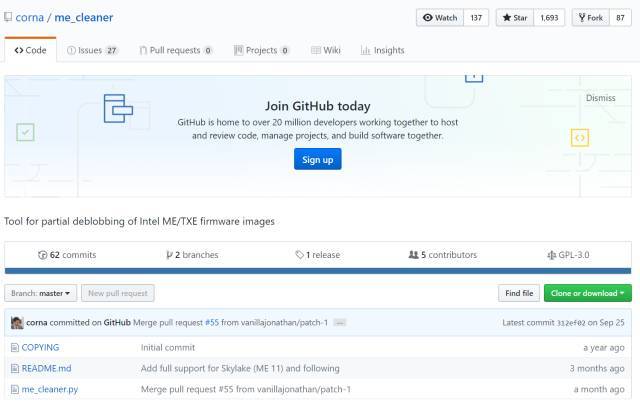
Task: Click the Insights graph icon
Action: [365, 50]
